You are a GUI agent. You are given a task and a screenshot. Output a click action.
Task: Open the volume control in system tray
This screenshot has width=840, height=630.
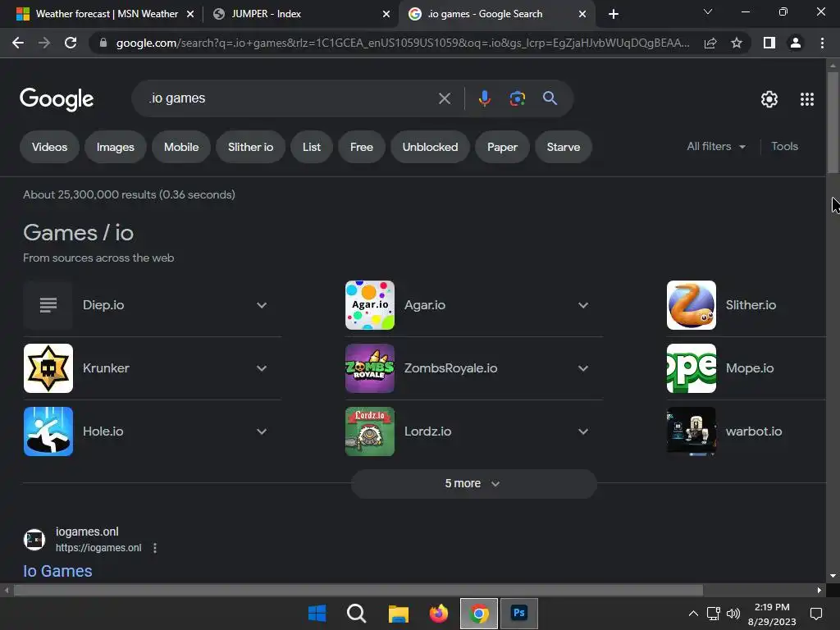coord(733,614)
